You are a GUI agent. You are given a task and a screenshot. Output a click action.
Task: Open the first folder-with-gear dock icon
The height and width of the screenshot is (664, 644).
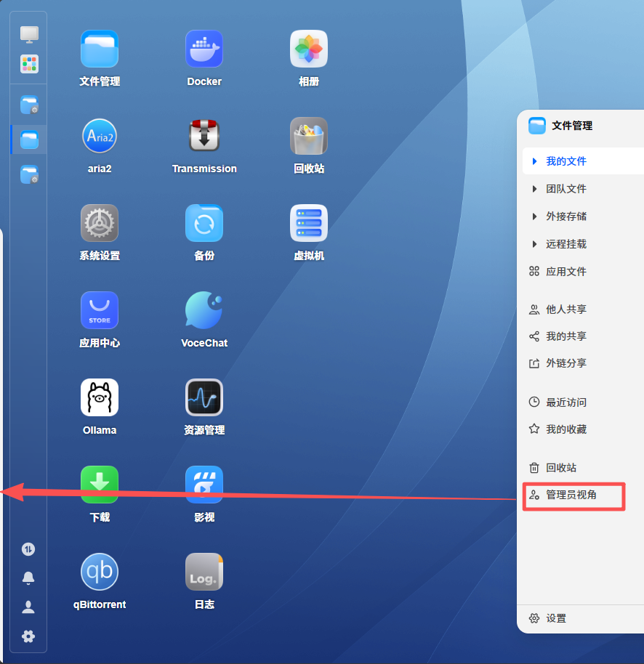click(29, 105)
